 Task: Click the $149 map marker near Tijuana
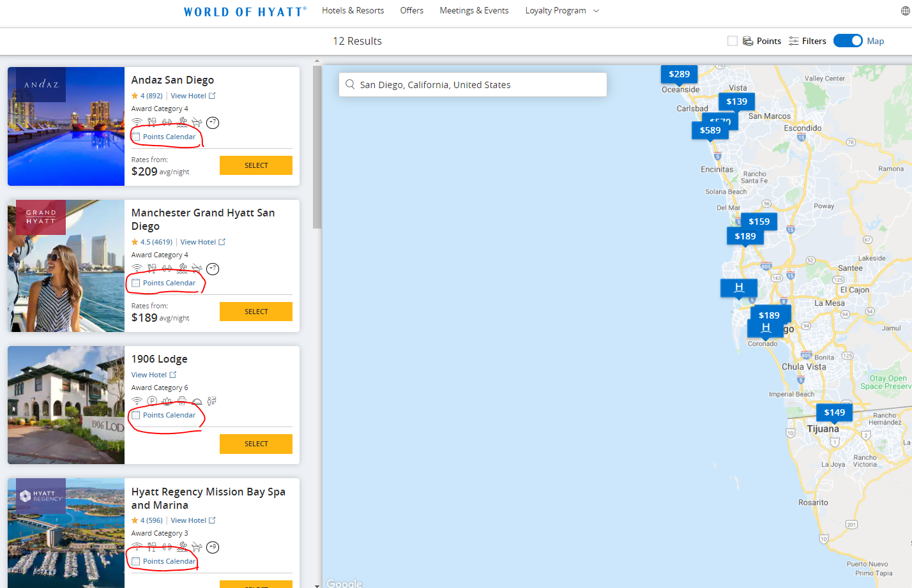[x=834, y=412]
